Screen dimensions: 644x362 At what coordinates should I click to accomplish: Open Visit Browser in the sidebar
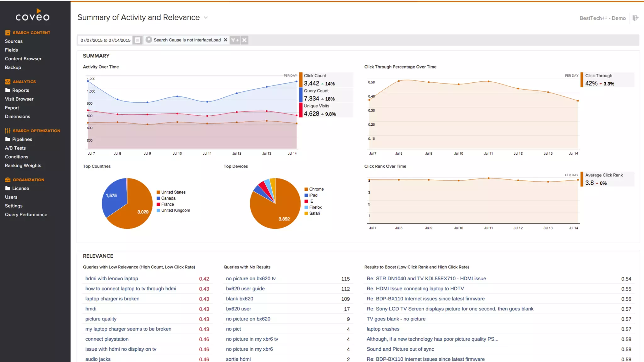pyautogui.click(x=19, y=99)
